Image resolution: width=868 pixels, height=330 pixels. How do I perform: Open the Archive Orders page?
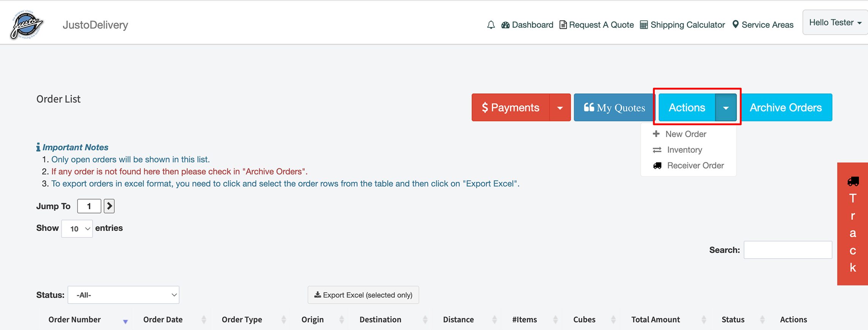point(785,107)
